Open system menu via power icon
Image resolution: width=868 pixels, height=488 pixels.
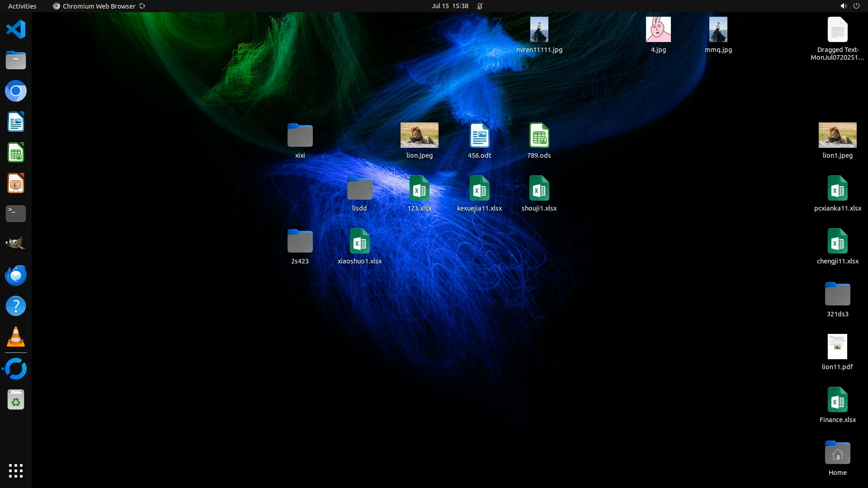click(856, 6)
